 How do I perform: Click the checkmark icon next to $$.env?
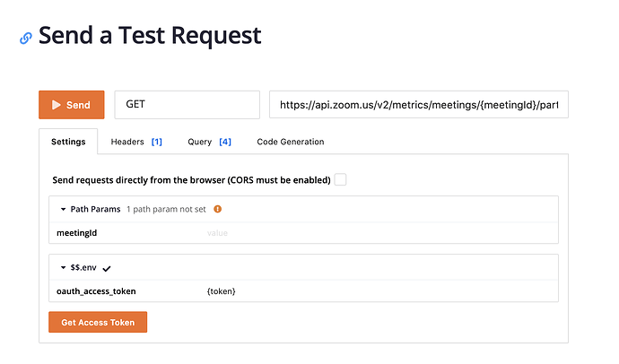tap(107, 268)
